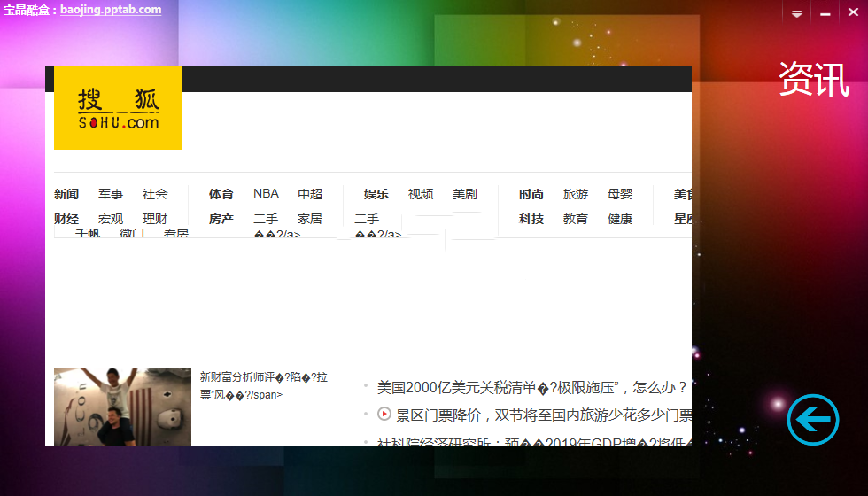Open the 旅游 link
The image size is (868, 496).
coord(576,194)
